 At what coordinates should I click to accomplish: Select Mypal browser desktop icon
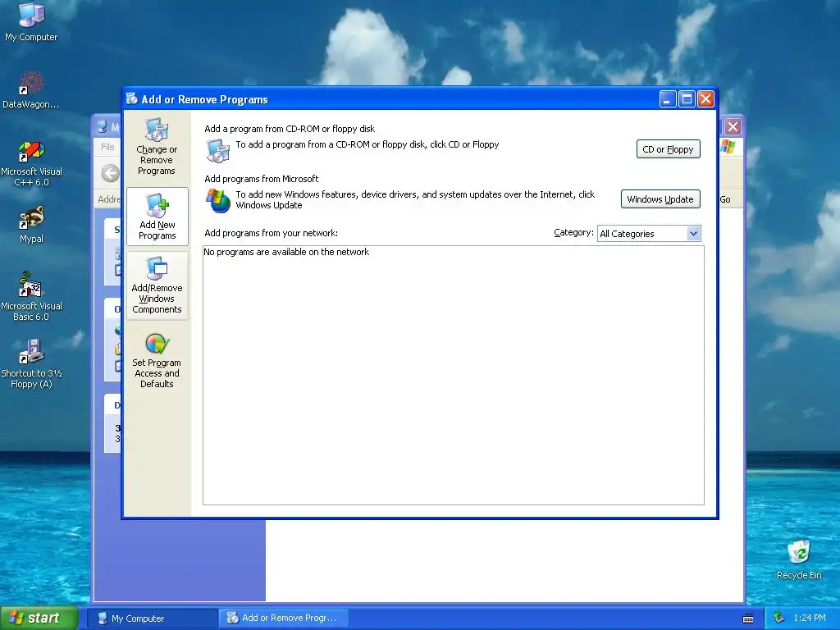pos(31,225)
